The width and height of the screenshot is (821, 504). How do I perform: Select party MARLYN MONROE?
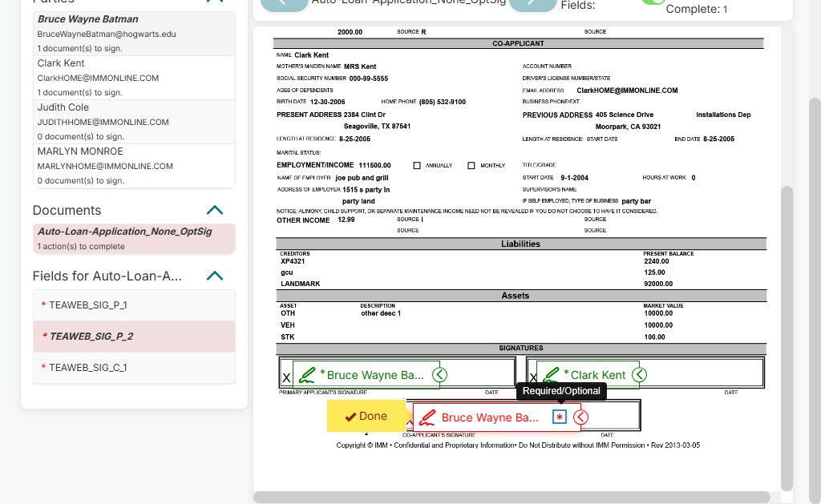click(134, 165)
